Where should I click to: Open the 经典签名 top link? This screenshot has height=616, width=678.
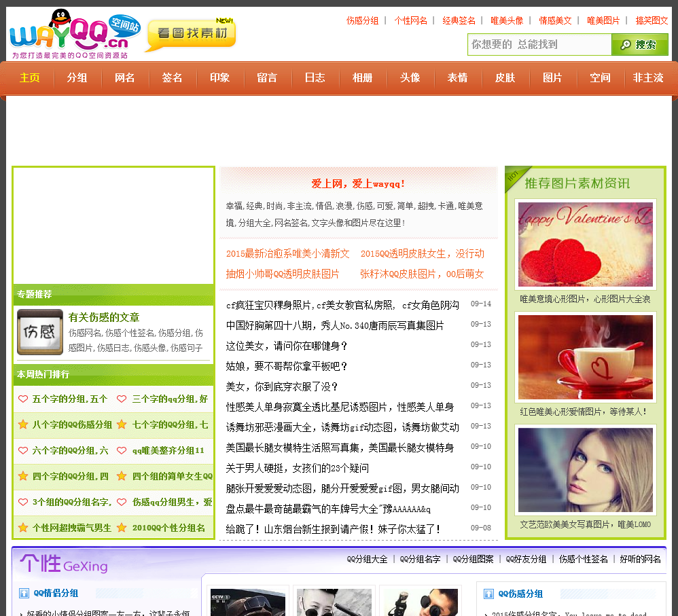(x=459, y=20)
